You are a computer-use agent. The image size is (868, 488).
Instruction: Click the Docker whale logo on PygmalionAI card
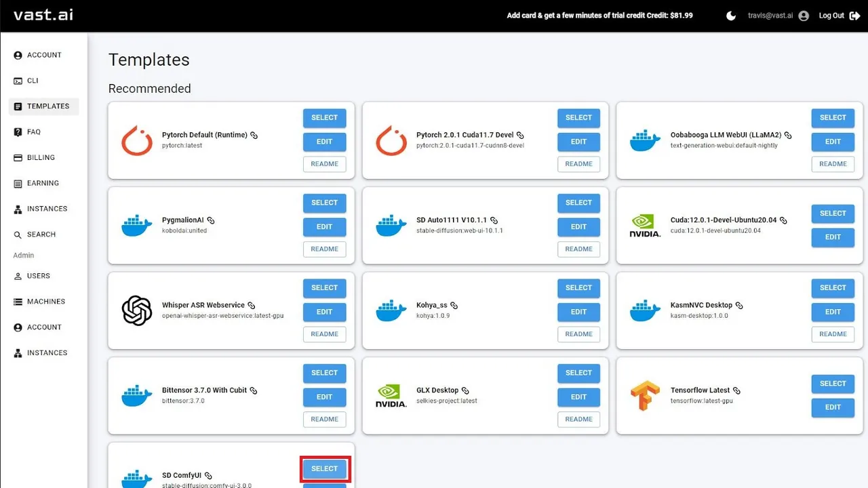pos(137,226)
